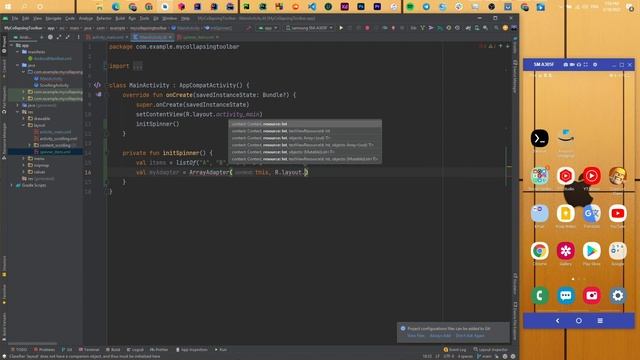Viewport: 640px width, 360px height.
Task: Collapse the java folder
Action: [18, 65]
